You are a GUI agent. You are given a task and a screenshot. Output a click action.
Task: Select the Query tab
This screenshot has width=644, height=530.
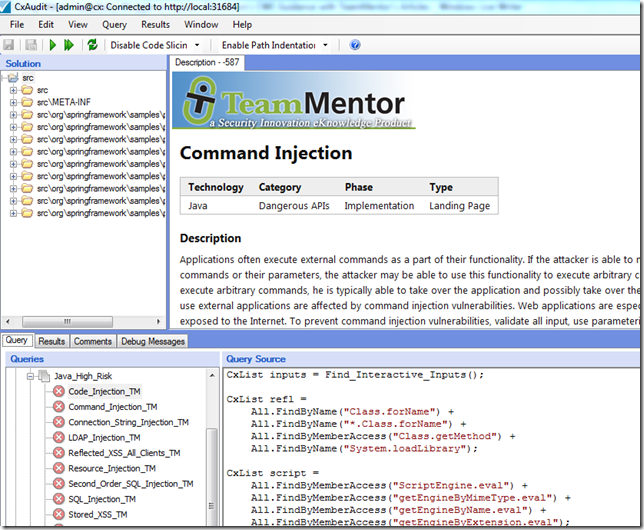[17, 341]
